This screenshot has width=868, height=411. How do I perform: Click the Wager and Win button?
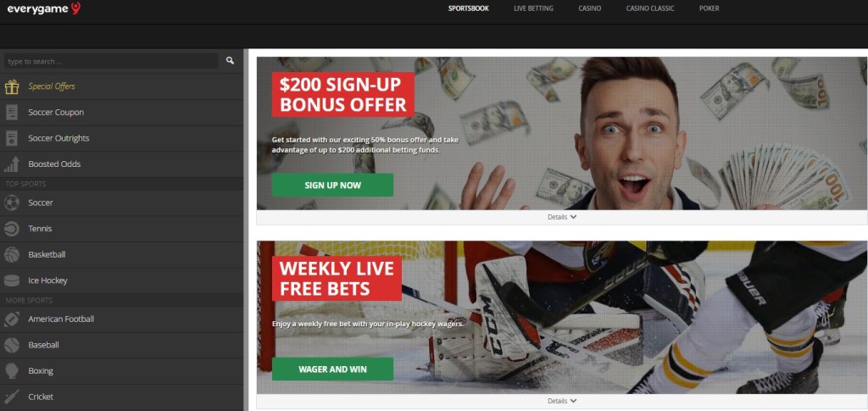point(332,369)
